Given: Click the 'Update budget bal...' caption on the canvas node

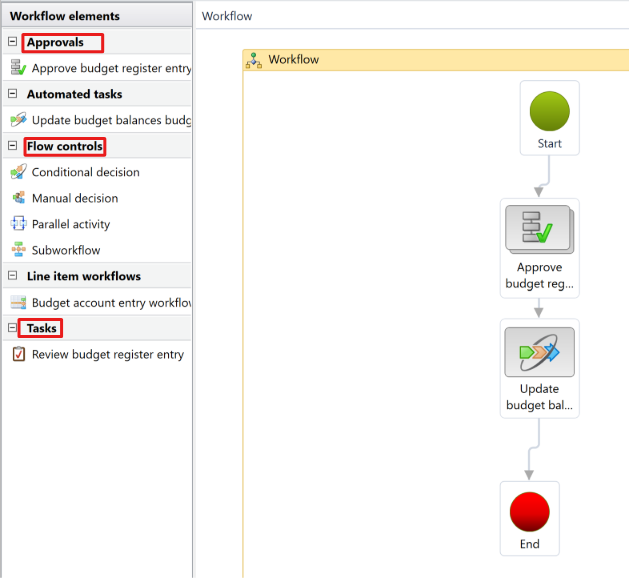Looking at the screenshot, I should pyautogui.click(x=540, y=397).
